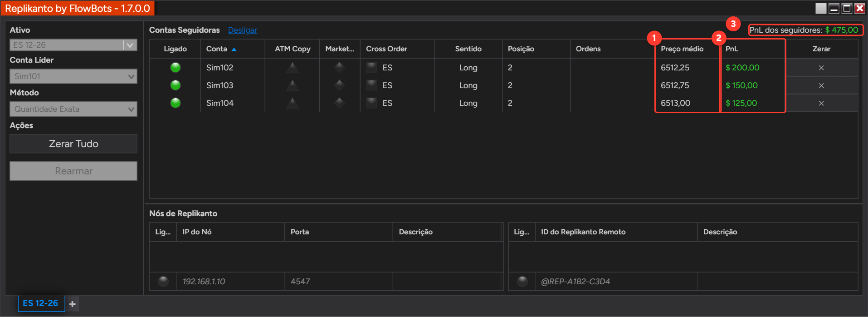Open the Método Quantidade Exata dropdown
This screenshot has height=317, width=868.
pyautogui.click(x=73, y=109)
